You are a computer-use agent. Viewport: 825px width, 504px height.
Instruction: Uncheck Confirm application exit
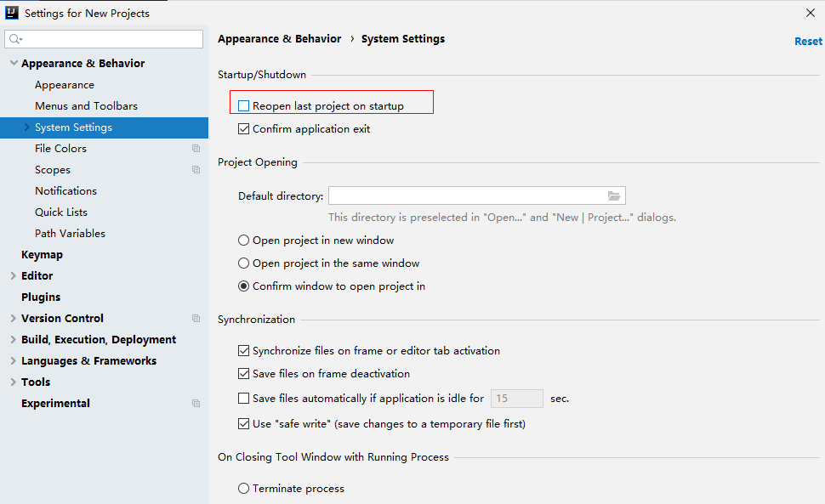(244, 129)
